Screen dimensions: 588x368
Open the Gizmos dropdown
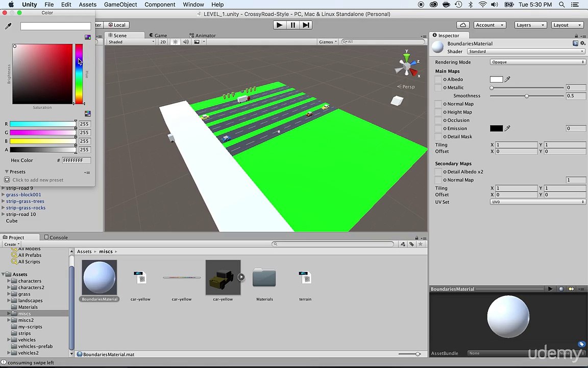(328, 42)
